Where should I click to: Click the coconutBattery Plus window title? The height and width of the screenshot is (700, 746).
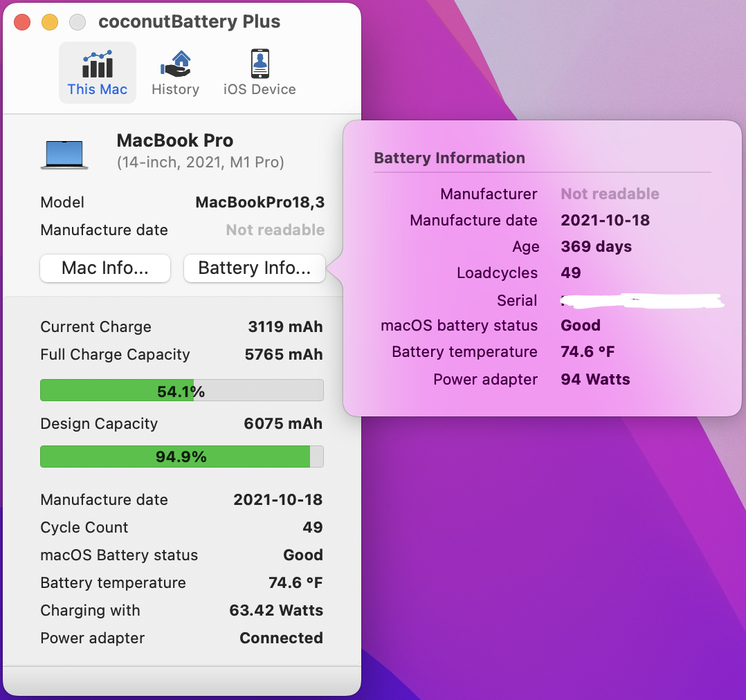tap(190, 22)
